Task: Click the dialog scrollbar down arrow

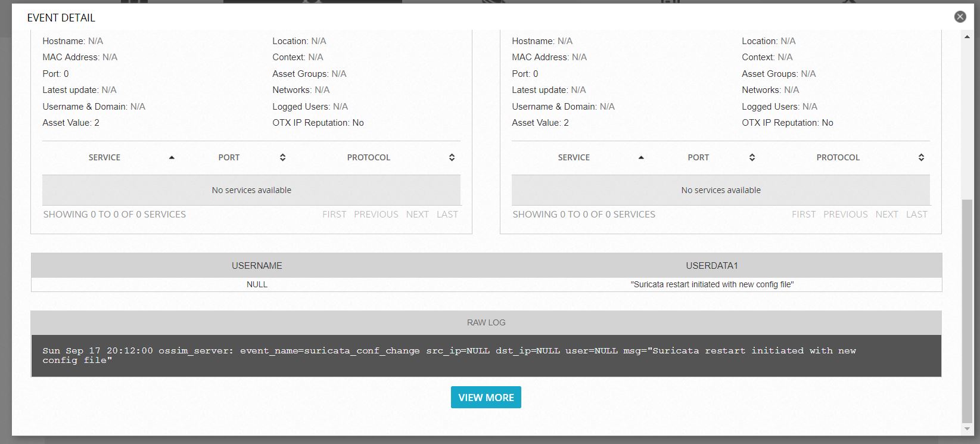Action: point(967,429)
